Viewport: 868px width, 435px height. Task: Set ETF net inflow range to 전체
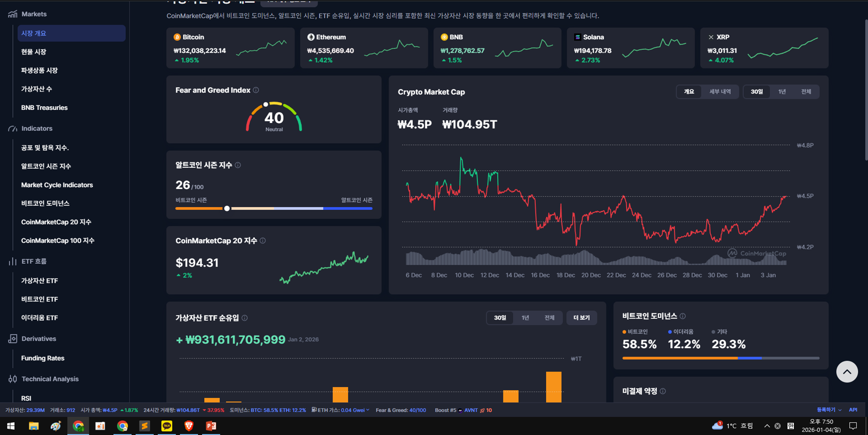coord(549,318)
